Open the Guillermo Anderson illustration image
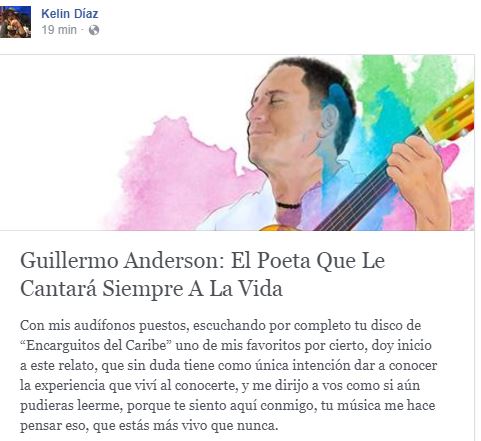Screen dimensions: 481x441 click(x=237, y=142)
